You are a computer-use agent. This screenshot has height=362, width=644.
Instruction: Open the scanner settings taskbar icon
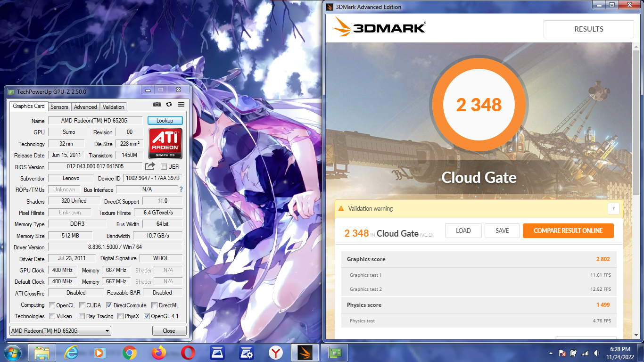click(247, 353)
